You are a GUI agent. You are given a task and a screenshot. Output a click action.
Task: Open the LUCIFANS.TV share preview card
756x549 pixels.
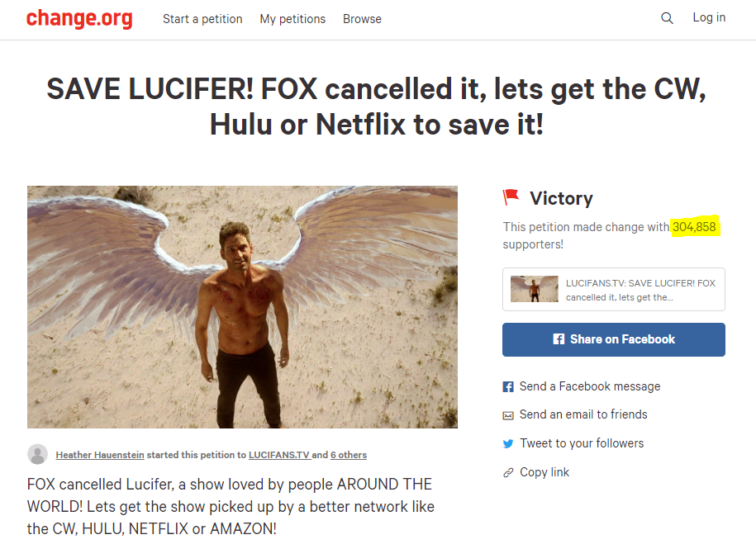point(613,290)
